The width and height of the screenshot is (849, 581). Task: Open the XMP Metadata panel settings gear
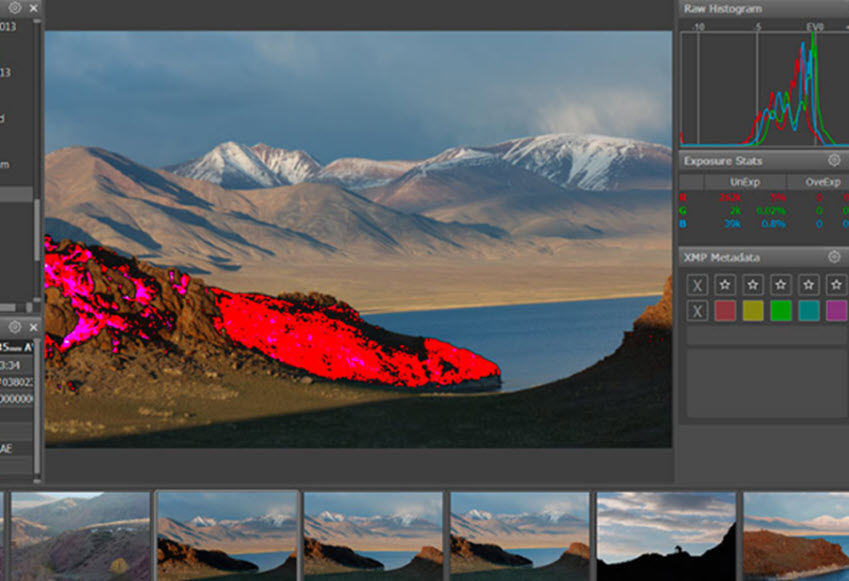(833, 255)
